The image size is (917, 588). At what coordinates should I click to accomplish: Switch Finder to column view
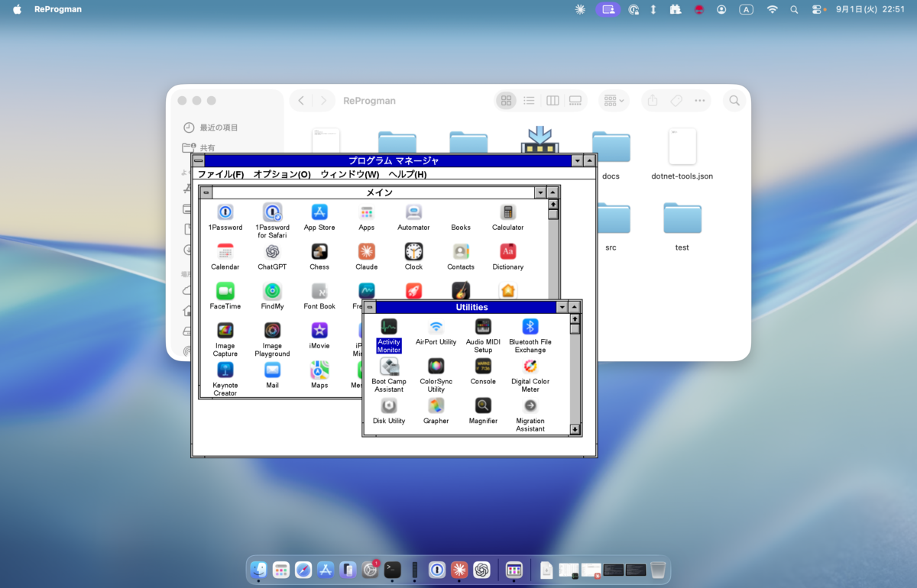pyautogui.click(x=552, y=100)
